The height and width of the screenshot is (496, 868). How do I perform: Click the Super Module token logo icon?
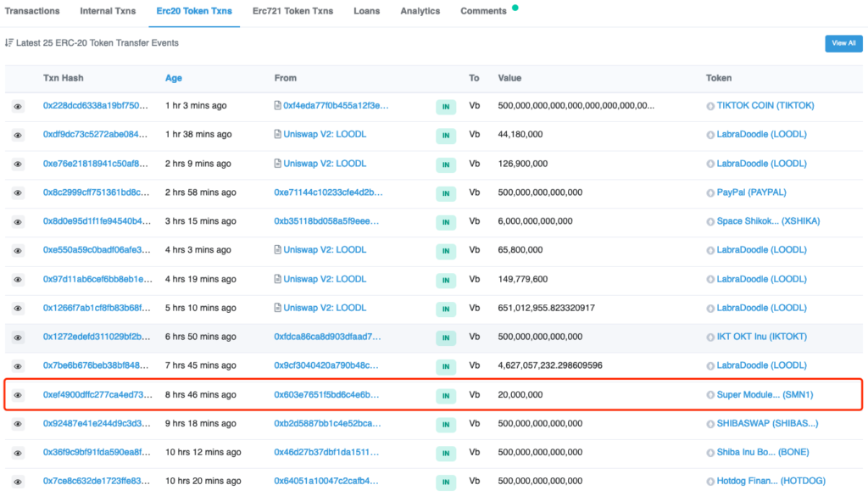pyautogui.click(x=710, y=395)
